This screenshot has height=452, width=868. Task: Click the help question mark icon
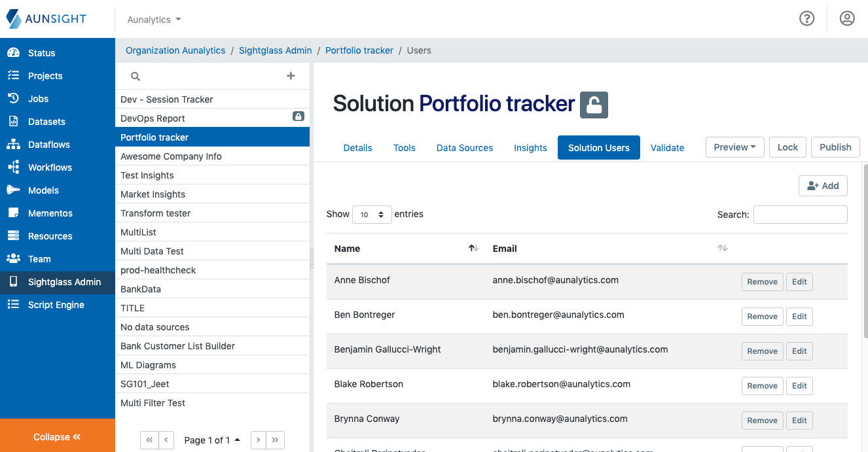pos(806,18)
